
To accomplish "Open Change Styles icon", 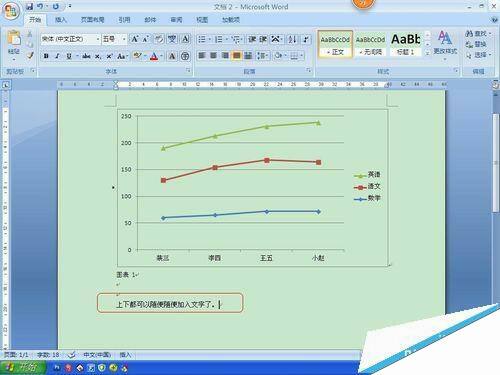I will tap(445, 43).
